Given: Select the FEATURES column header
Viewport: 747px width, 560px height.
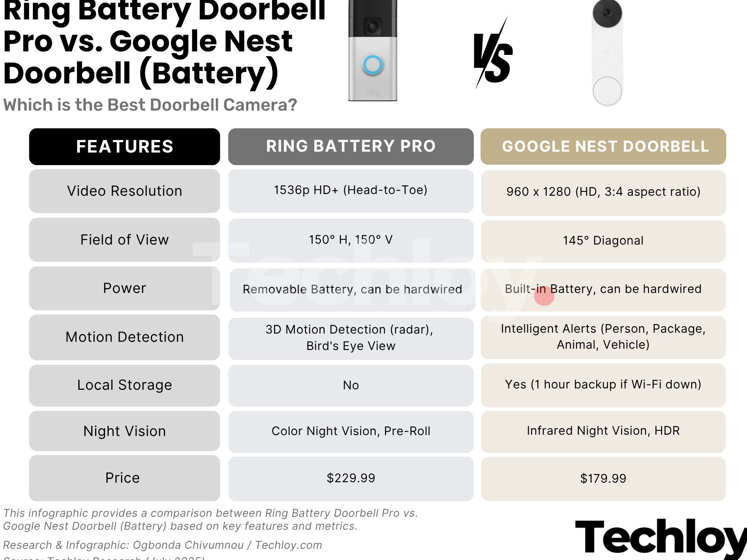Looking at the screenshot, I should 124,146.
